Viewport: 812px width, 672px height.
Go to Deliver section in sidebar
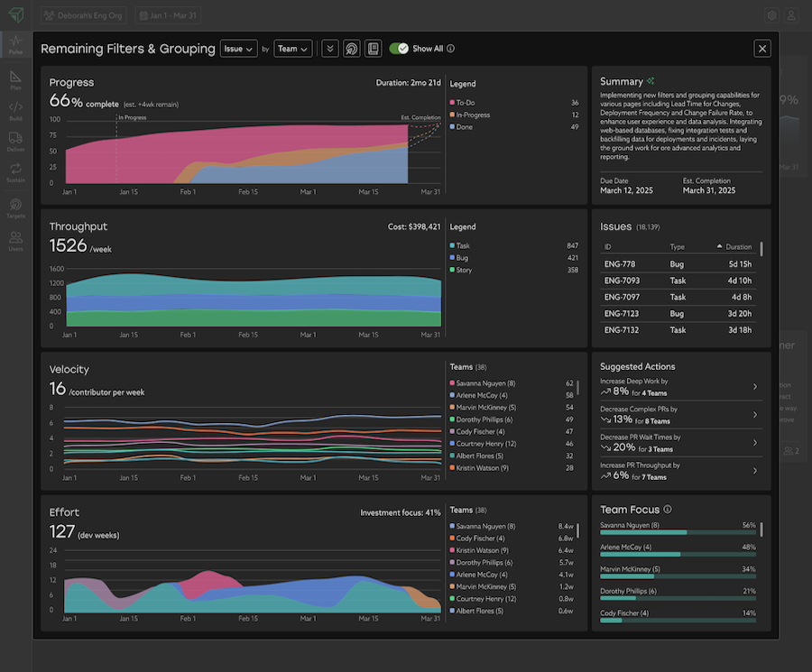[x=15, y=142]
